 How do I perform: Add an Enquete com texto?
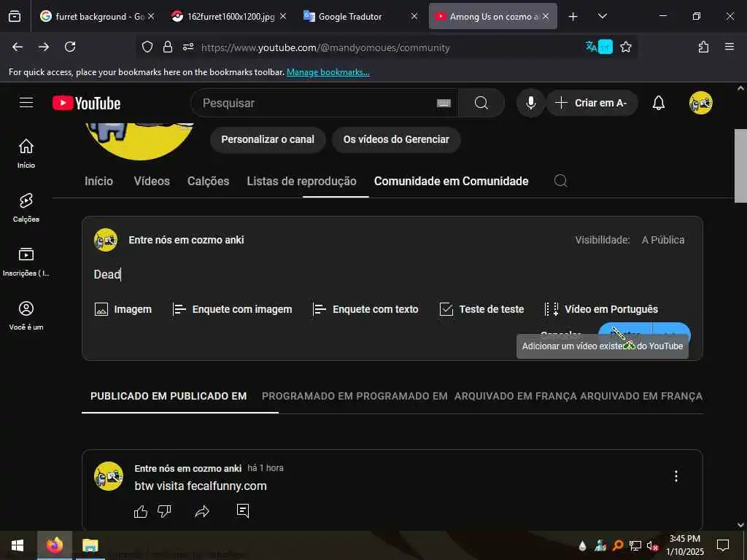[x=366, y=309]
